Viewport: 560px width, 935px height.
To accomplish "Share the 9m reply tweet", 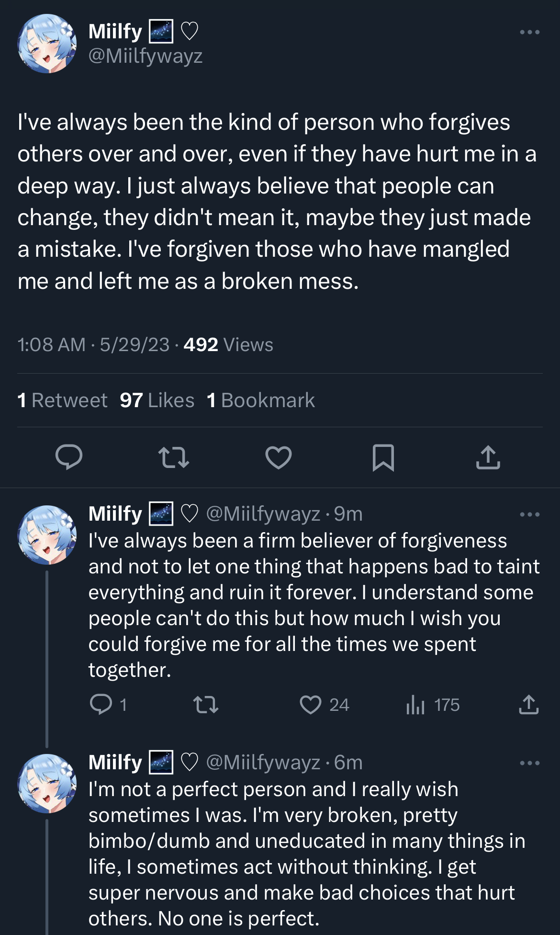I will point(529,705).
